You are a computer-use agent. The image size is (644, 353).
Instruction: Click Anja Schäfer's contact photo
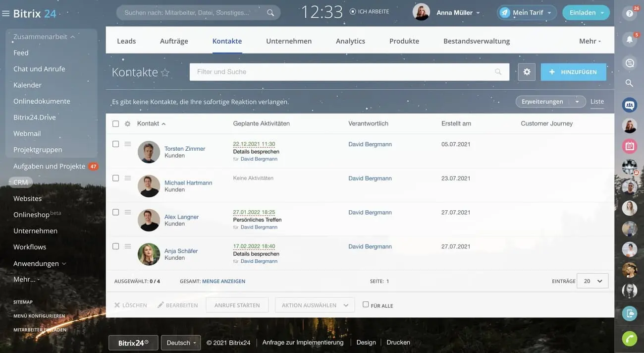[x=149, y=254]
